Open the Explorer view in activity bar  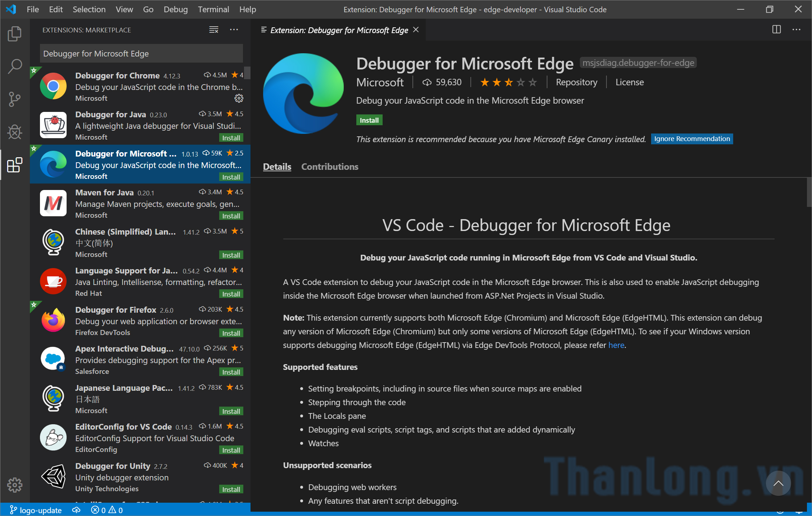15,33
